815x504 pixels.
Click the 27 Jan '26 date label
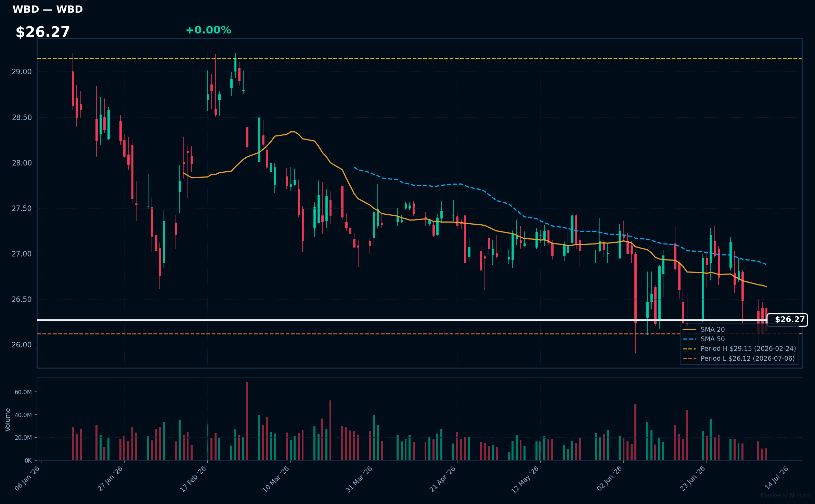click(110, 478)
